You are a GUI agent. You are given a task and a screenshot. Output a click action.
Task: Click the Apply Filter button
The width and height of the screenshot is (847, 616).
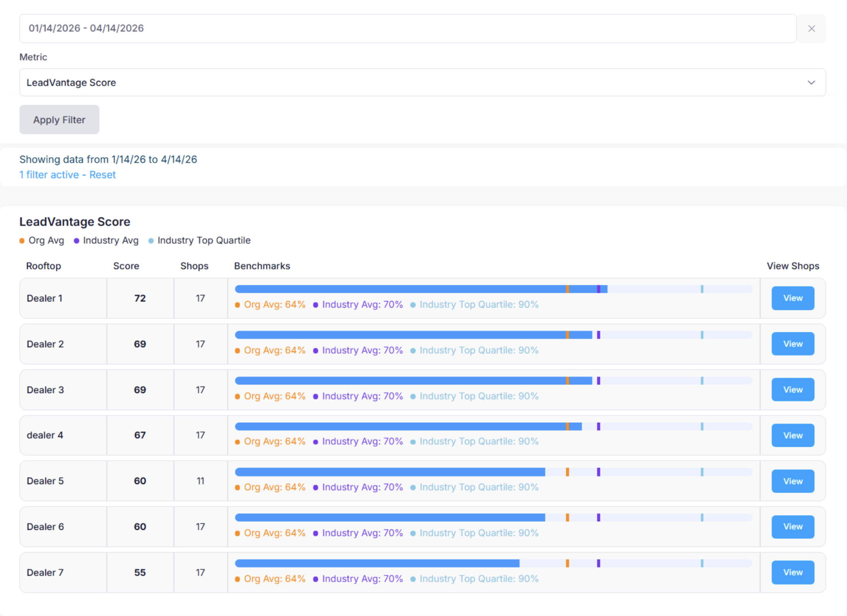[59, 120]
